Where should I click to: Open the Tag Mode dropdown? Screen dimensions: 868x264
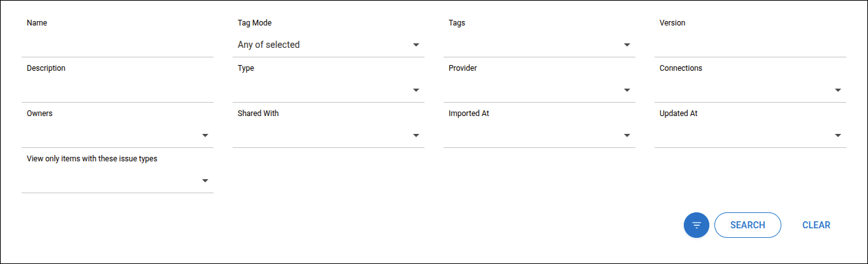tap(416, 45)
